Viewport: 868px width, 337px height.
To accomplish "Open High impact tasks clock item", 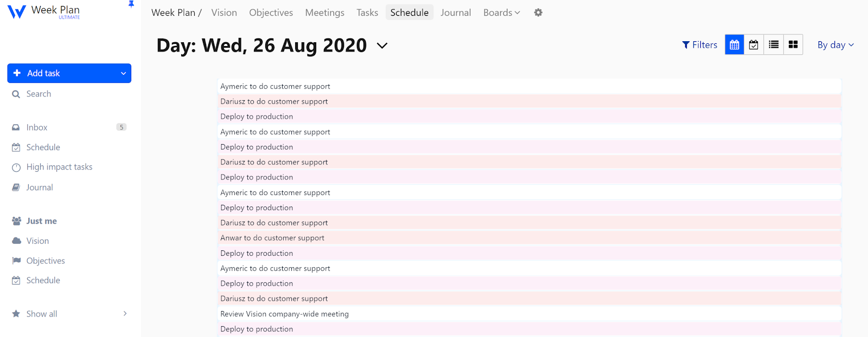I will [x=59, y=167].
